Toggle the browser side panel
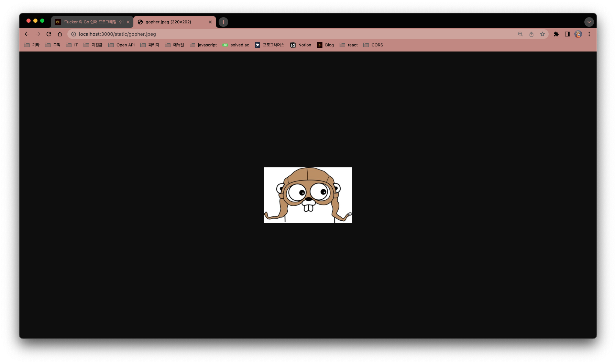The image size is (616, 364). click(567, 34)
